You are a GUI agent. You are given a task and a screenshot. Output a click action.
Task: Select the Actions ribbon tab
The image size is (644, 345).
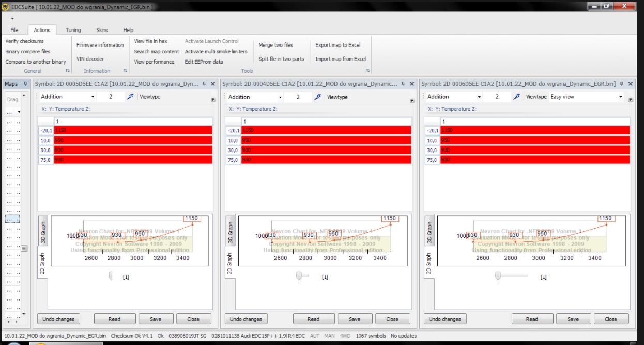coord(42,30)
